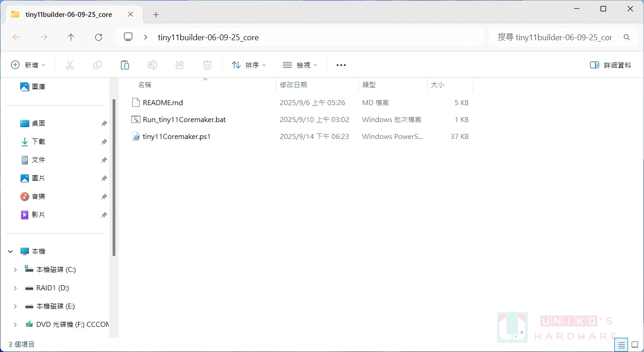
Task: Click the Share icon in toolbar
Action: [180, 65]
